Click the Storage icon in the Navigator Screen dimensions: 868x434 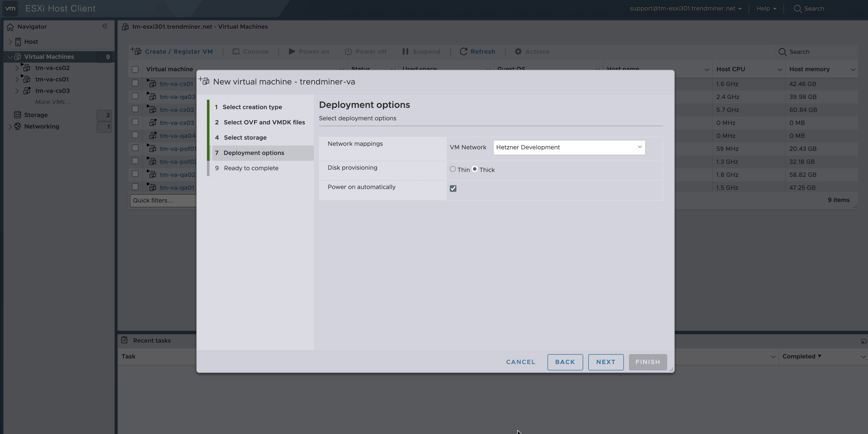[18, 115]
